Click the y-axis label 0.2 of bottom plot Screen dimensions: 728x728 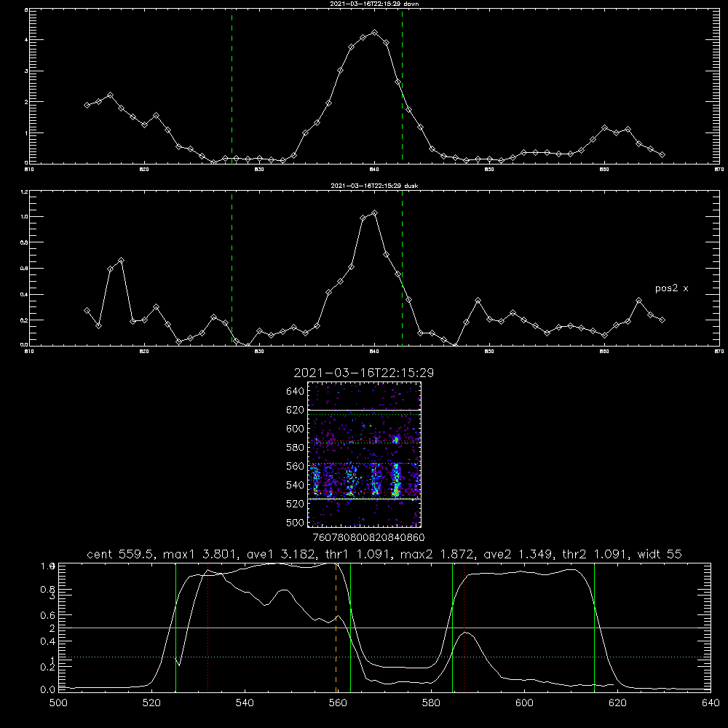[x=47, y=667]
